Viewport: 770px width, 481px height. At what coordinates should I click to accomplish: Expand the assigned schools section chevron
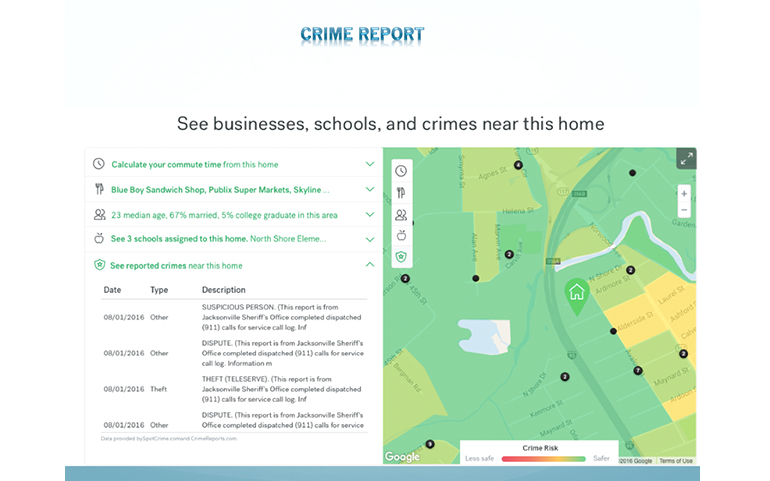click(370, 239)
